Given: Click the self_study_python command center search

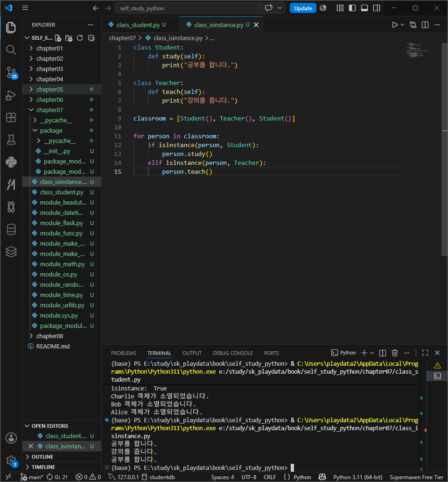Looking at the screenshot, I should click(x=188, y=8).
